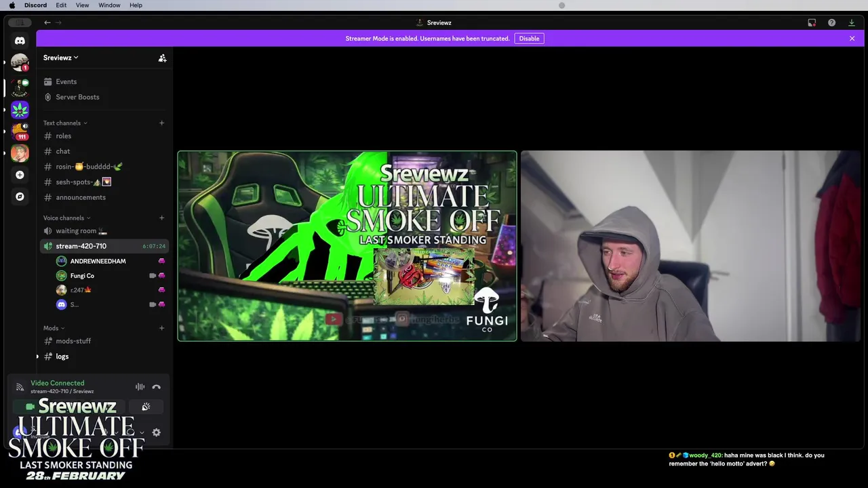This screenshot has height=488, width=868.
Task: Add a channel to Mods category
Action: pyautogui.click(x=161, y=328)
